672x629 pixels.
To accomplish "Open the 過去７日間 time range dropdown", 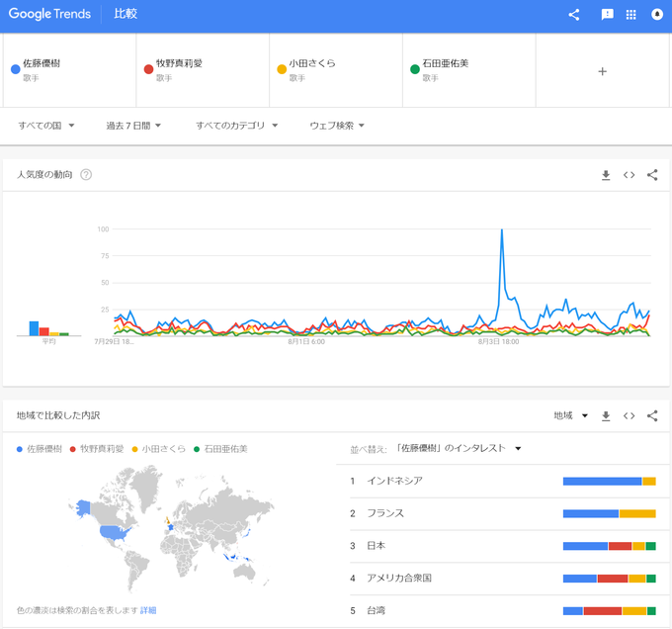I will click(133, 126).
